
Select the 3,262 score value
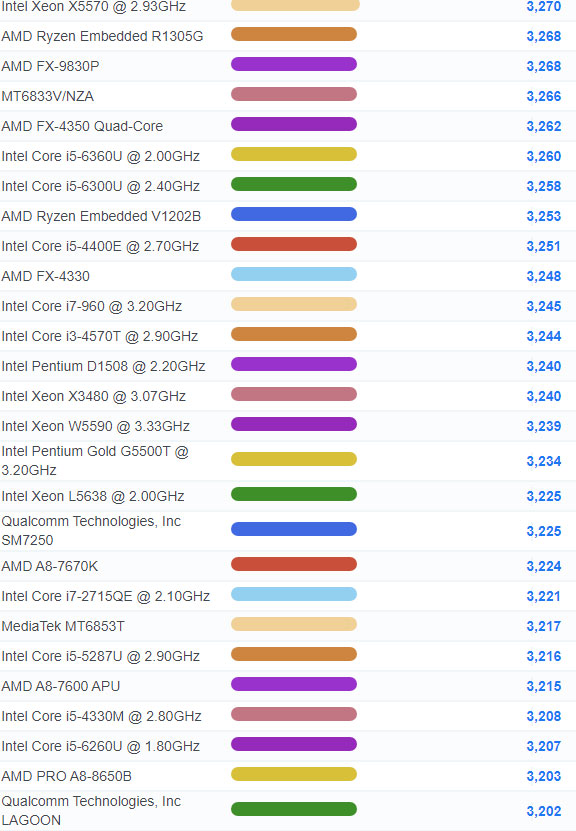(544, 126)
